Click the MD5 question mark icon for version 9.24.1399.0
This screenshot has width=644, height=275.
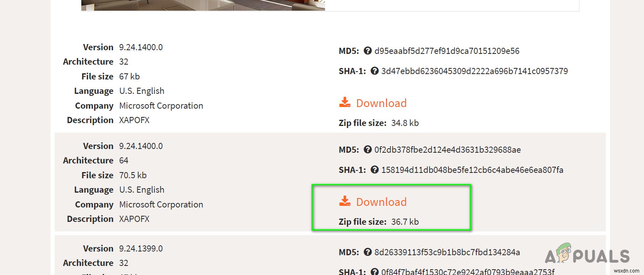pyautogui.click(x=367, y=252)
